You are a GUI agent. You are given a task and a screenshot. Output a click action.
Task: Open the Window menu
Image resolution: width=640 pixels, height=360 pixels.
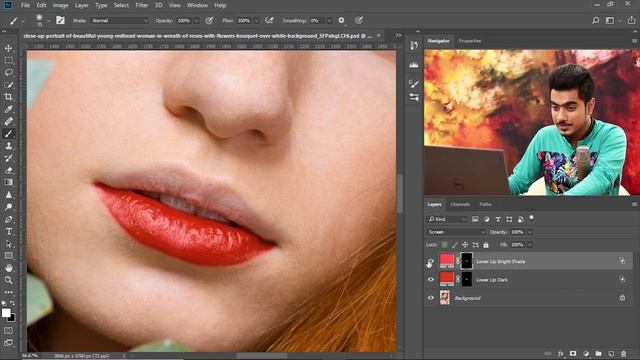197,5
